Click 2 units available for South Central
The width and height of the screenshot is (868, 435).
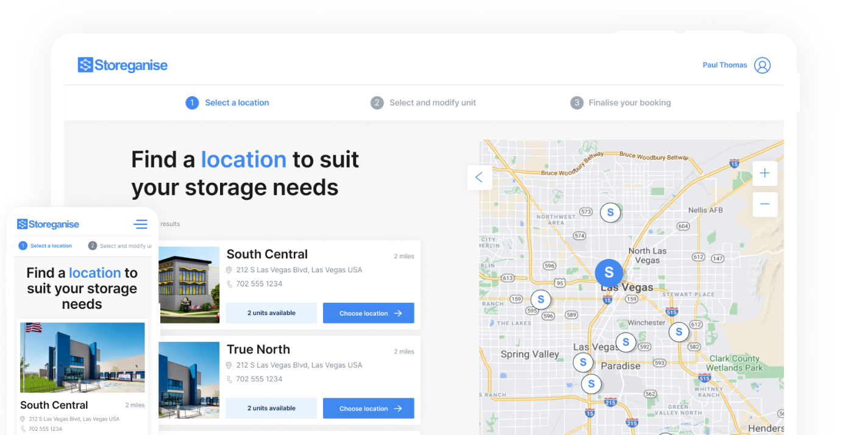click(271, 313)
